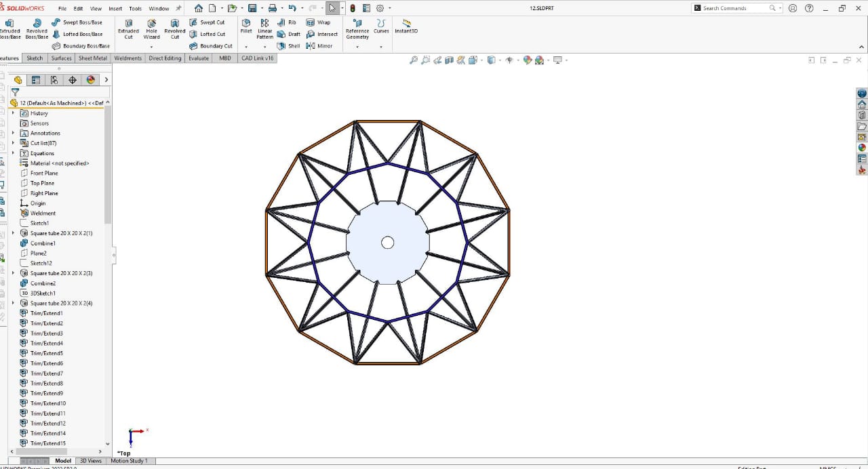Switch to the Evaluate tab

tap(199, 58)
